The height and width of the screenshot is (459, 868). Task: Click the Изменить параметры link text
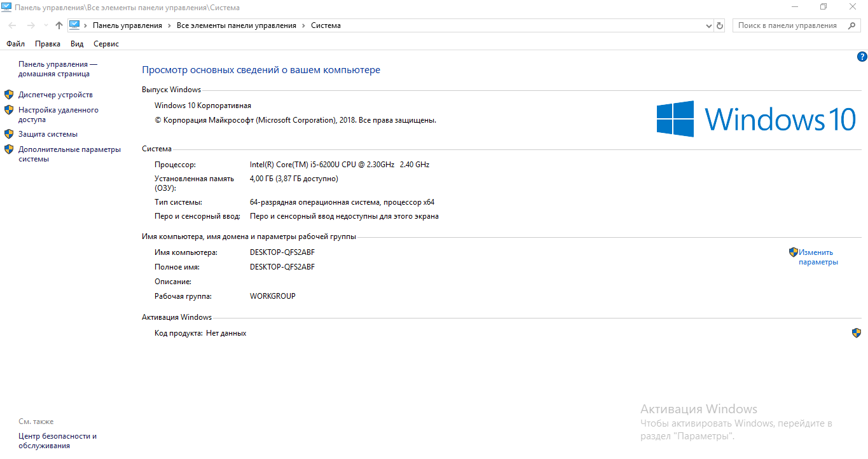(x=818, y=257)
